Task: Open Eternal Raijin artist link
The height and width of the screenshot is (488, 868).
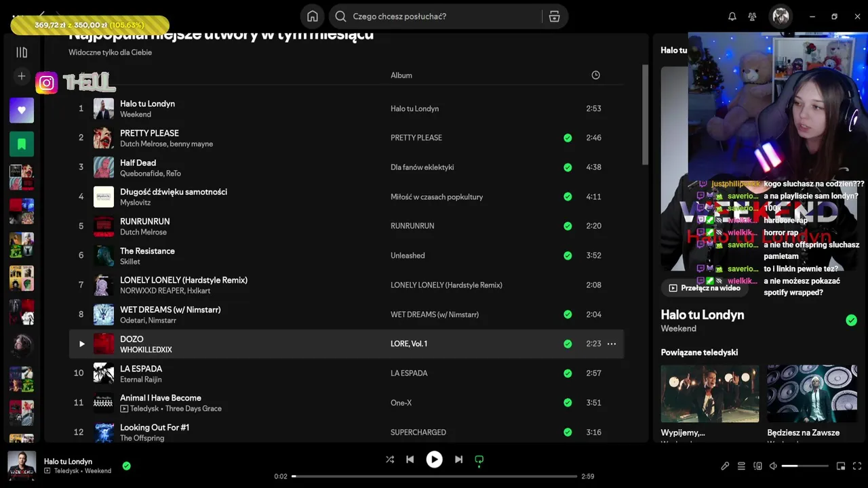Action: [x=141, y=380]
